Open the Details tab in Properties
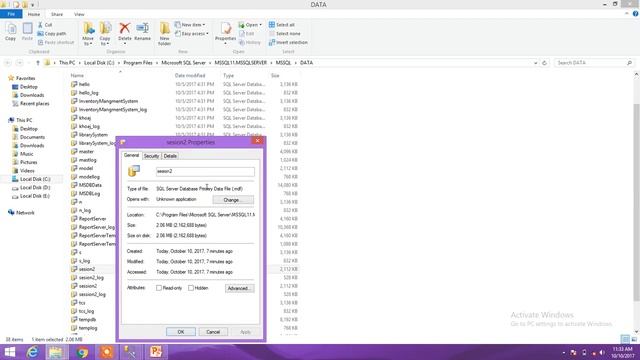640x360 pixels. [170, 156]
